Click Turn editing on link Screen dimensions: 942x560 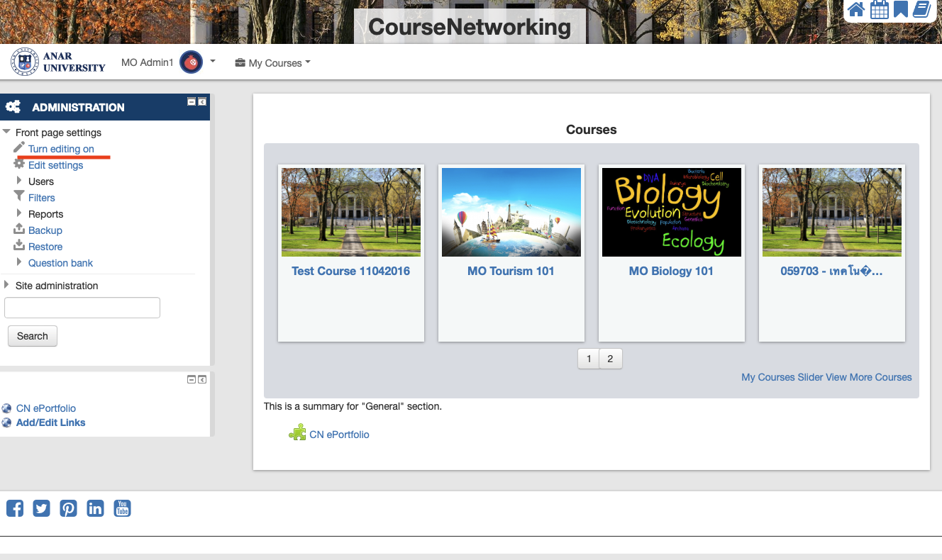click(x=61, y=149)
